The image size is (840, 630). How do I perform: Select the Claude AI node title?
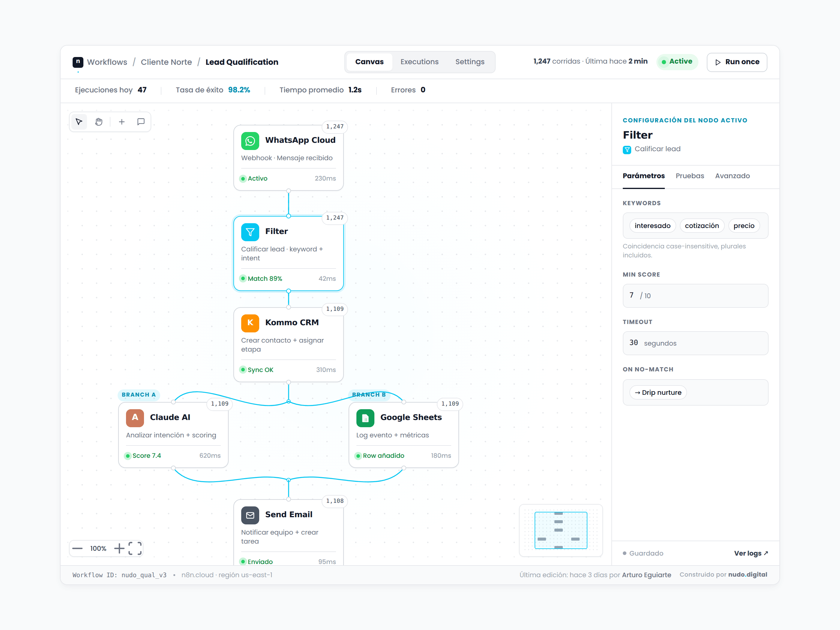[170, 417]
